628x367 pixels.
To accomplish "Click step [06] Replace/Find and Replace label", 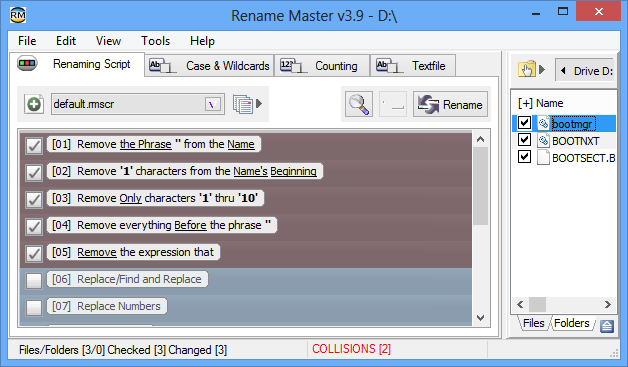I will pyautogui.click(x=127, y=279).
